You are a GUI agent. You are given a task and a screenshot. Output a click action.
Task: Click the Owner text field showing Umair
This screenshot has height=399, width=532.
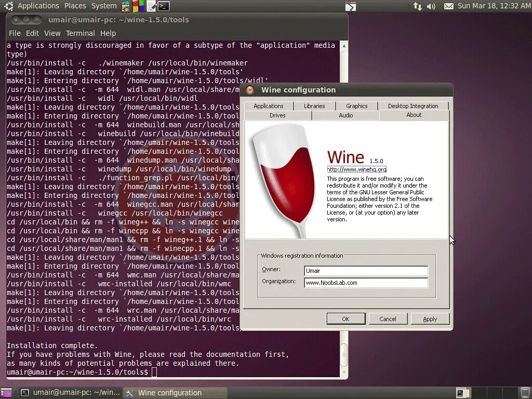[x=365, y=270]
